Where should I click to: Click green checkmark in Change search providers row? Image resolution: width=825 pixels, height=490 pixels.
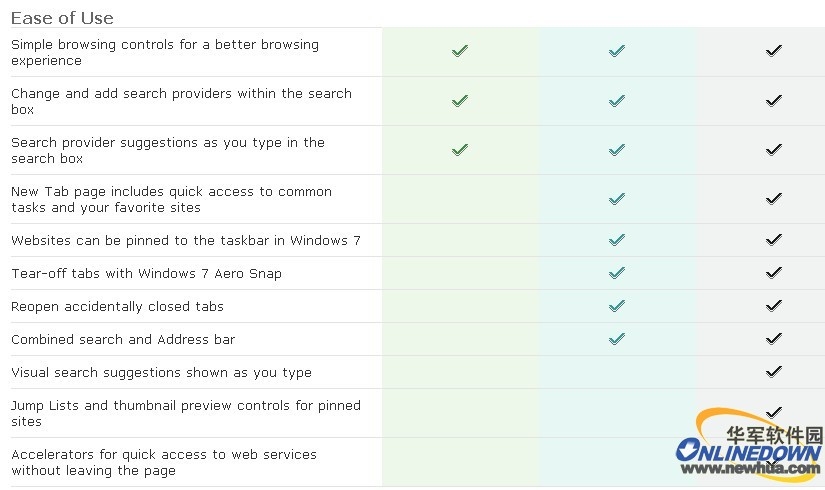(459, 101)
